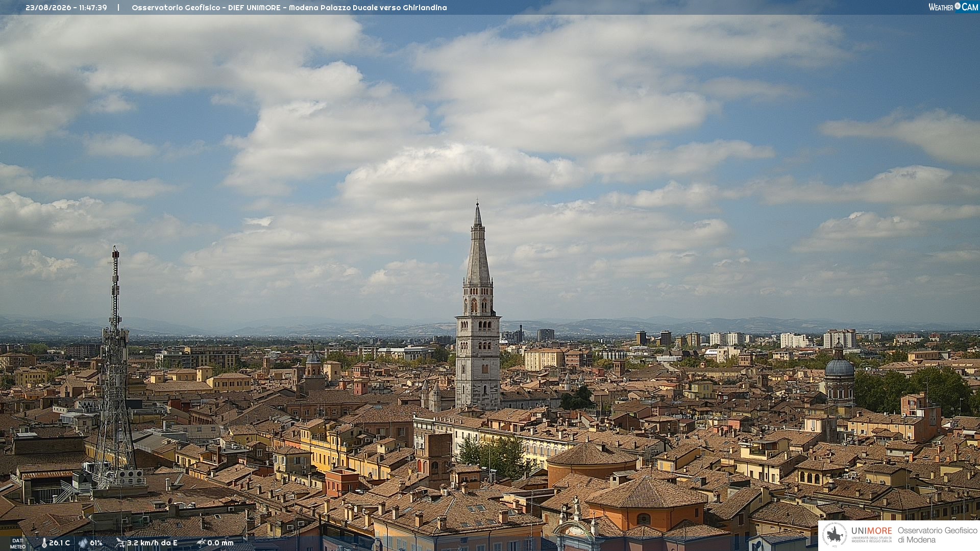Select the 3.2 km/h da E wind reading
Viewport: 980px width, 551px height.
pyautogui.click(x=152, y=543)
